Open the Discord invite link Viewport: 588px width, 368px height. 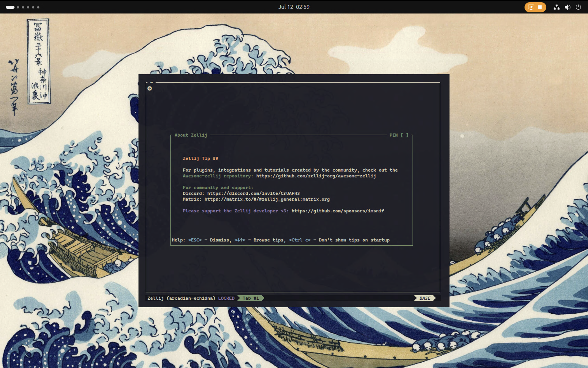[x=253, y=193]
